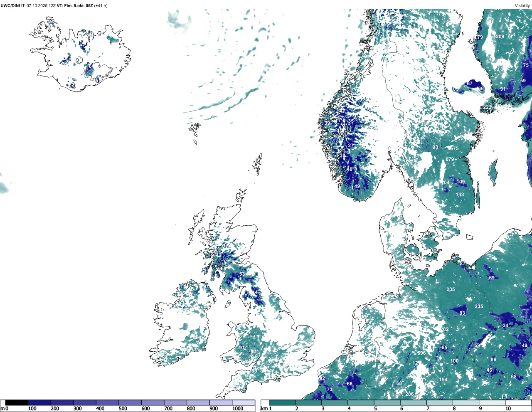Screen dimensions: 532x412
Task: Click the '(+41 h)' forecast offset text
Action: click(x=101, y=6)
